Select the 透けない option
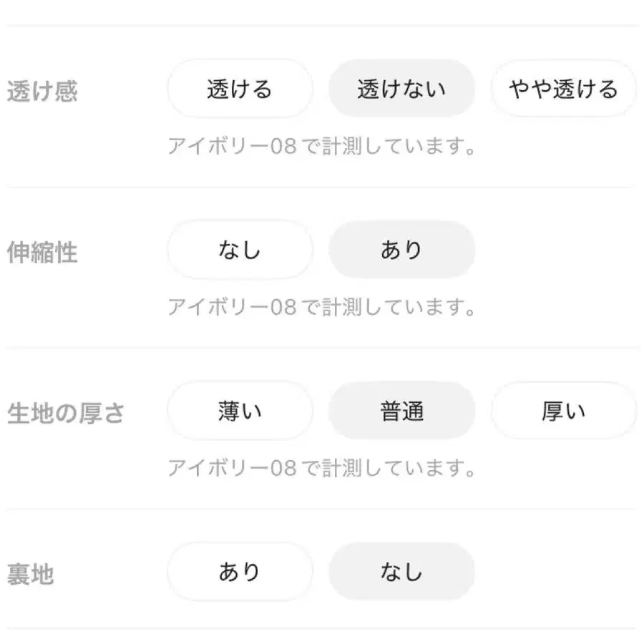The height and width of the screenshot is (644, 644). [x=401, y=89]
